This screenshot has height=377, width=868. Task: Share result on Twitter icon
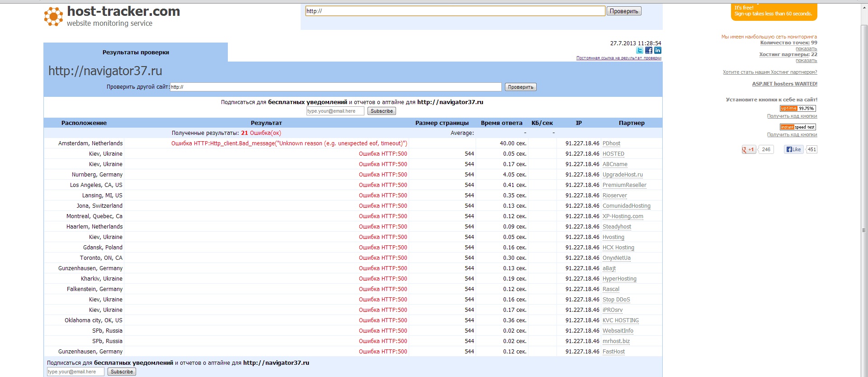[x=640, y=50]
